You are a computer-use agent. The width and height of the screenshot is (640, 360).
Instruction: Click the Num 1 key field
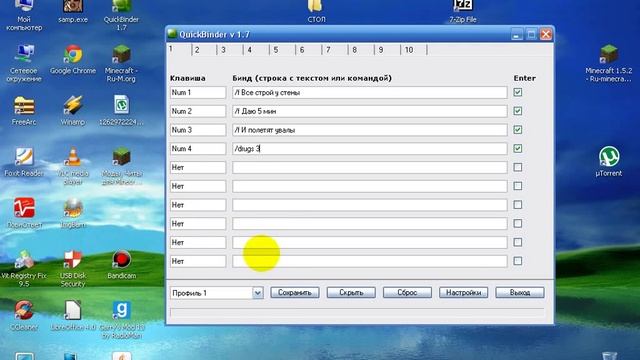pos(198,93)
